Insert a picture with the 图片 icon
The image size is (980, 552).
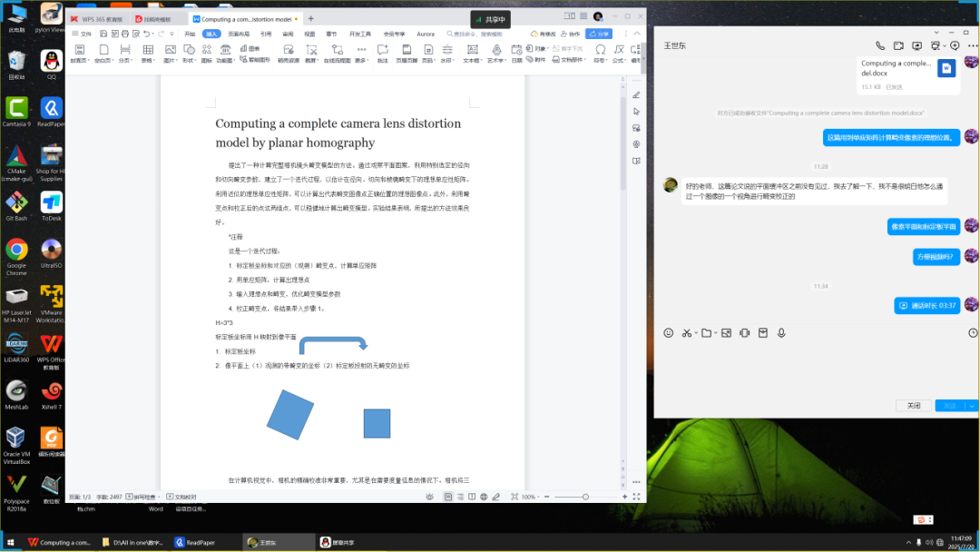coord(170,54)
